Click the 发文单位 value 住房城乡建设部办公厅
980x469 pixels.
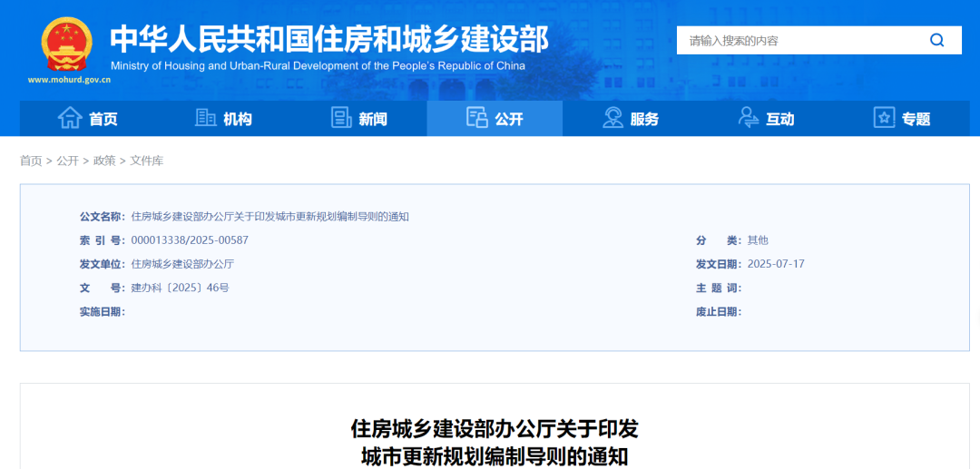(x=182, y=264)
